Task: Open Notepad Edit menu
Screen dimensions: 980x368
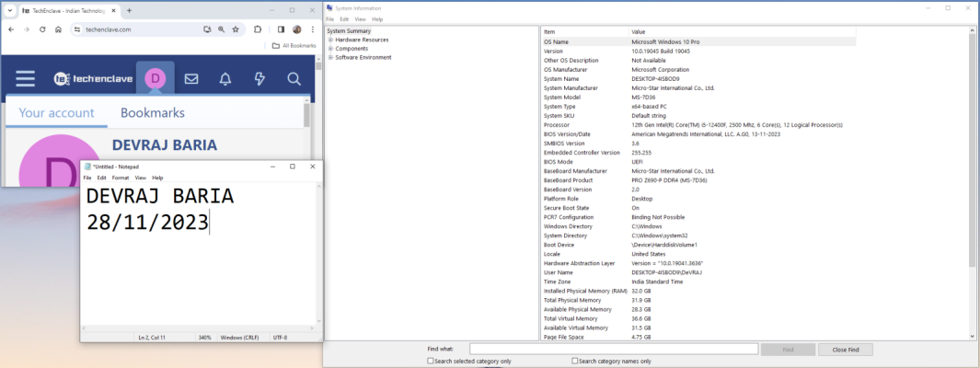Action: (x=101, y=178)
